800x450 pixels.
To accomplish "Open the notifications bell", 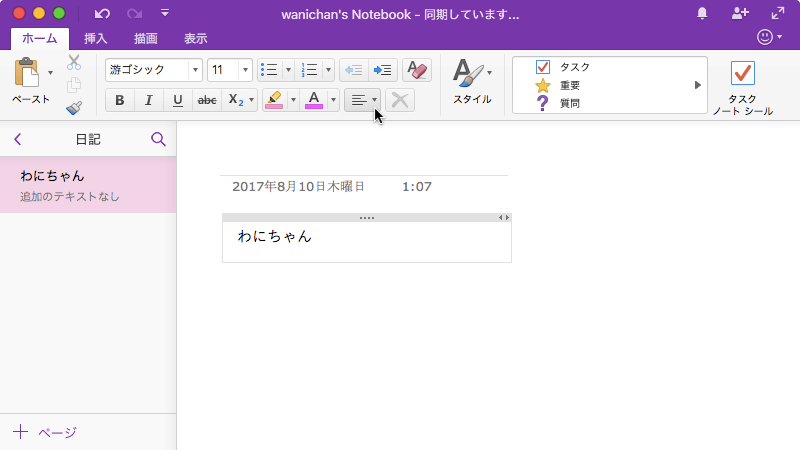I will tap(703, 14).
